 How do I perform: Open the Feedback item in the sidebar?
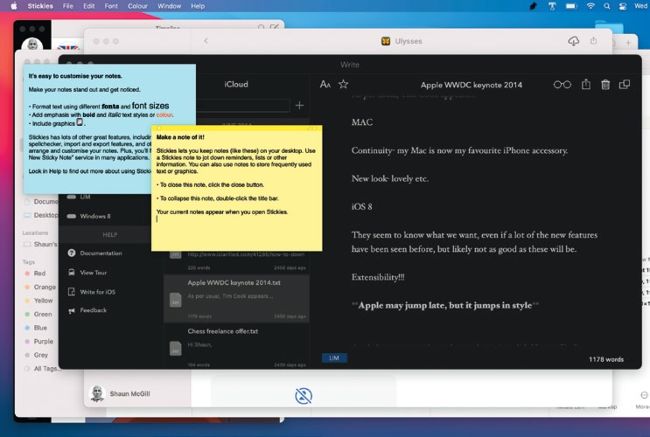[93, 310]
